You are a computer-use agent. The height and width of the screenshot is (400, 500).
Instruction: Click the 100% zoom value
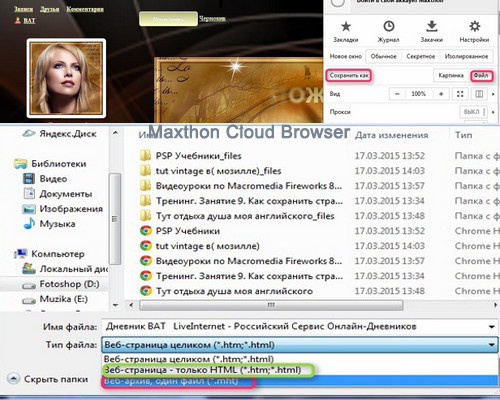(x=419, y=94)
